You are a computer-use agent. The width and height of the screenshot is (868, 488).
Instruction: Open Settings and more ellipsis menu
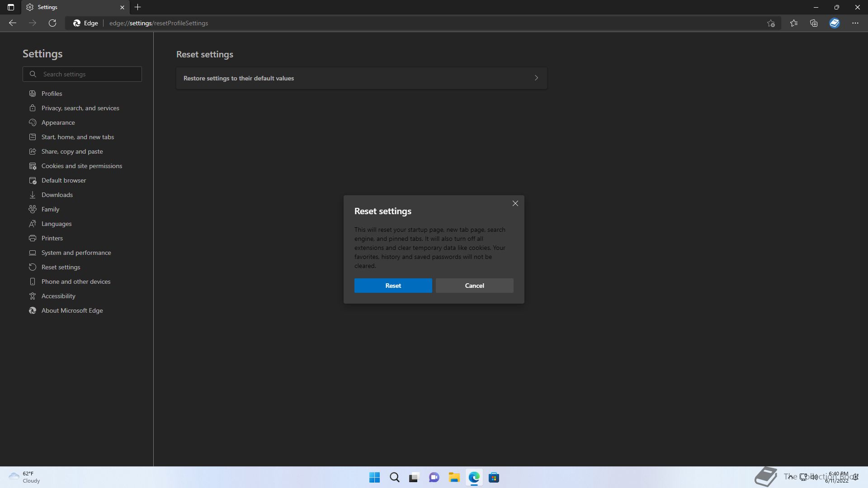[855, 23]
